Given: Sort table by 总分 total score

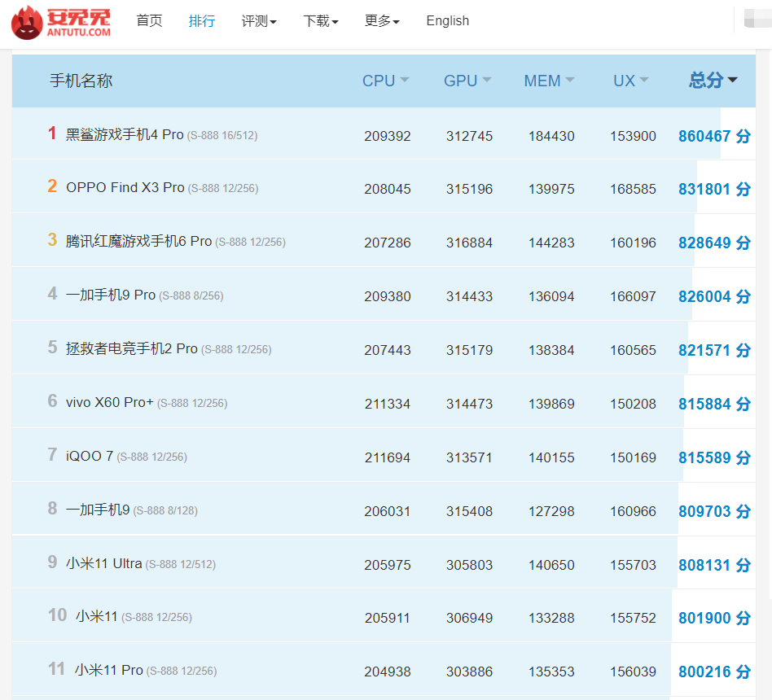Looking at the screenshot, I should (713, 80).
